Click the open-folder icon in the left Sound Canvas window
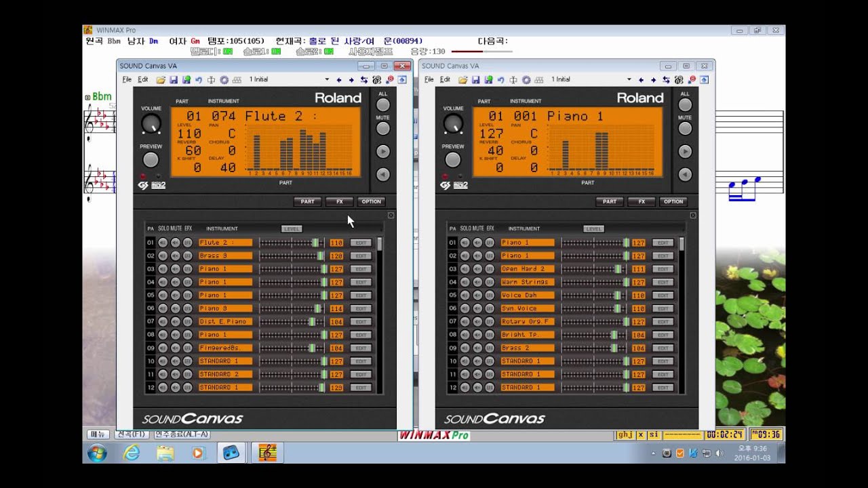The width and height of the screenshot is (868, 488). (161, 80)
